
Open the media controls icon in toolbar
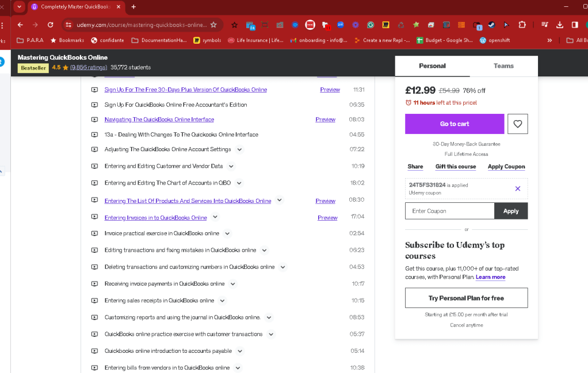click(545, 25)
